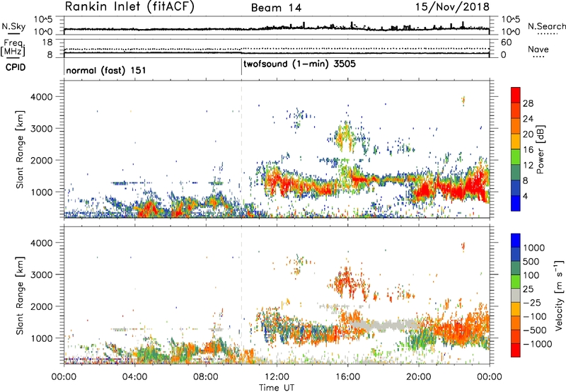Viewport: 566px width, 392px height.
Task: Click the solid line sample under N.Sky
Action: coord(13,33)
